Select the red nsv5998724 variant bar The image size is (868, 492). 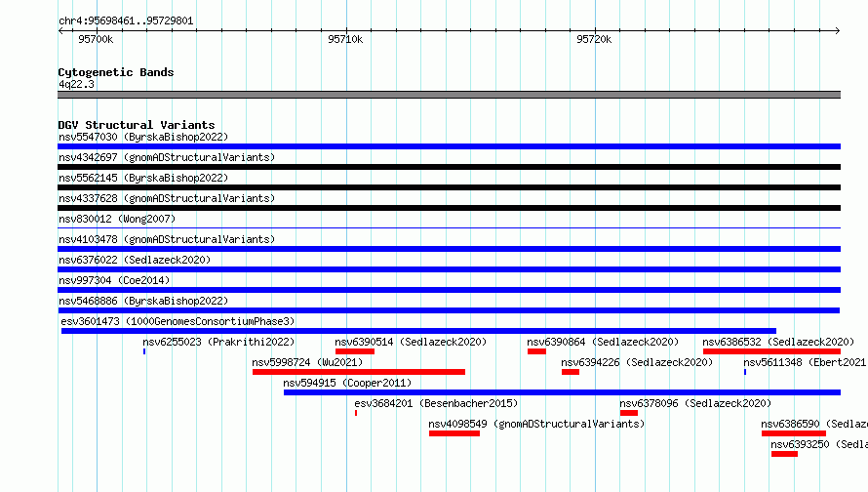click(x=359, y=372)
